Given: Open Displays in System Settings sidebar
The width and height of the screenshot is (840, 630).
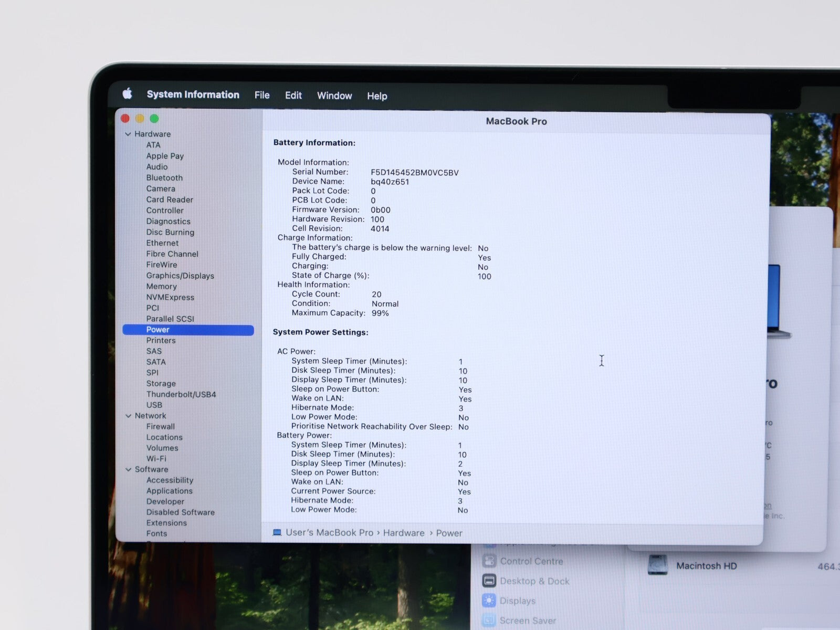Looking at the screenshot, I should pyautogui.click(x=518, y=601).
